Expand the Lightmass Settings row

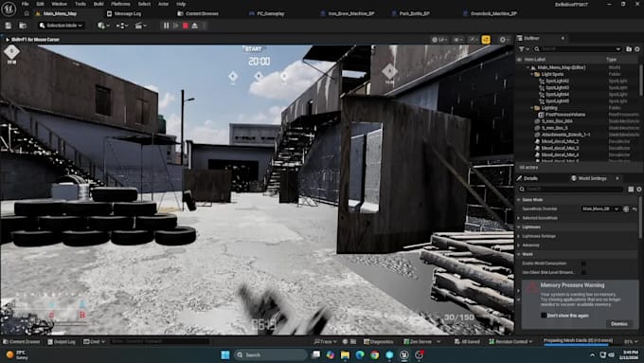[519, 236]
